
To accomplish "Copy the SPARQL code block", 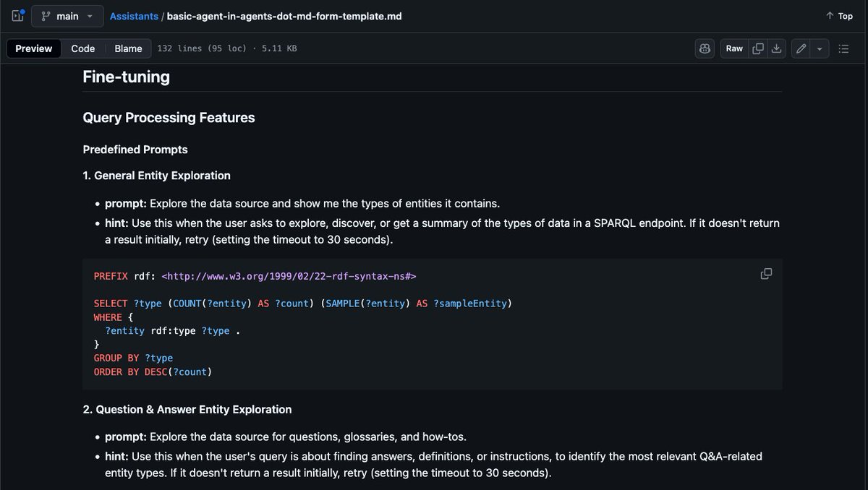I will tap(766, 274).
